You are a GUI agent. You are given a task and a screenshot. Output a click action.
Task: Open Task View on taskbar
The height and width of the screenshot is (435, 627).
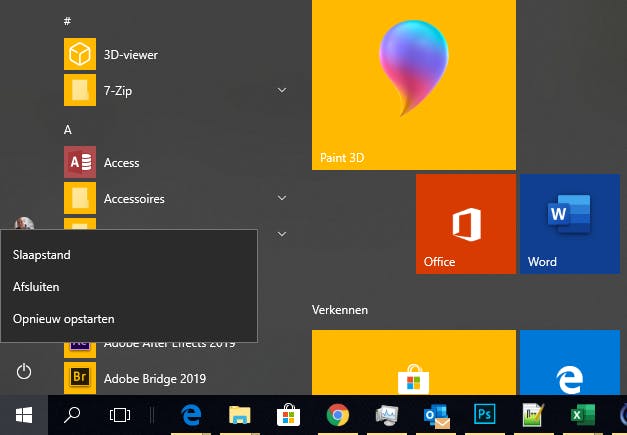[120, 415]
